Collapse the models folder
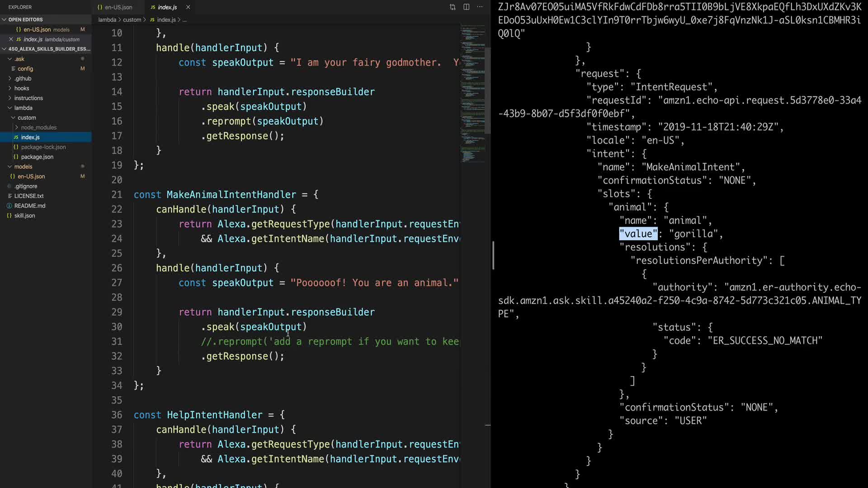This screenshot has width=868, height=488. tap(9, 167)
